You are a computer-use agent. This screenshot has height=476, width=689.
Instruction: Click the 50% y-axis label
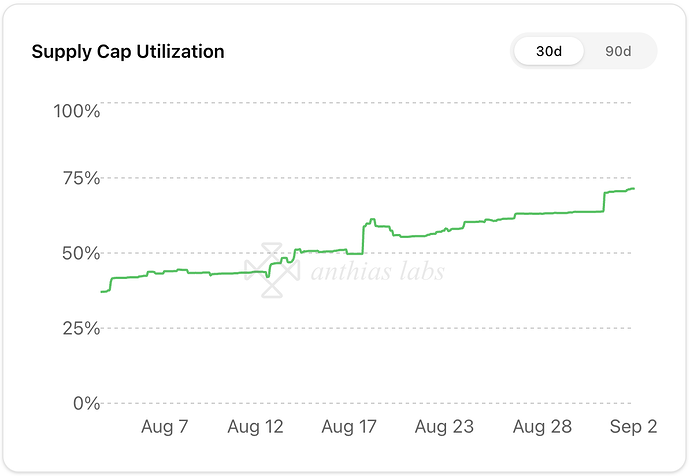point(78,253)
